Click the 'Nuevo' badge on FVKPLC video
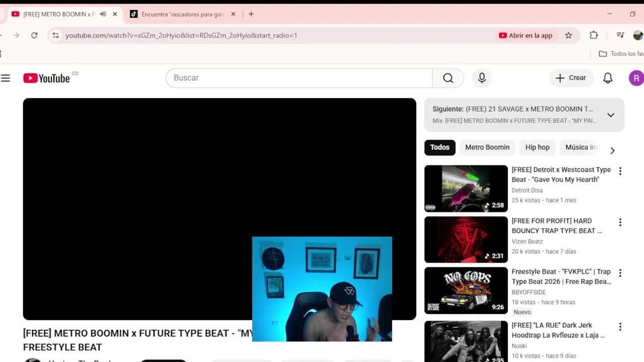The width and height of the screenshot is (644, 362). 522,312
